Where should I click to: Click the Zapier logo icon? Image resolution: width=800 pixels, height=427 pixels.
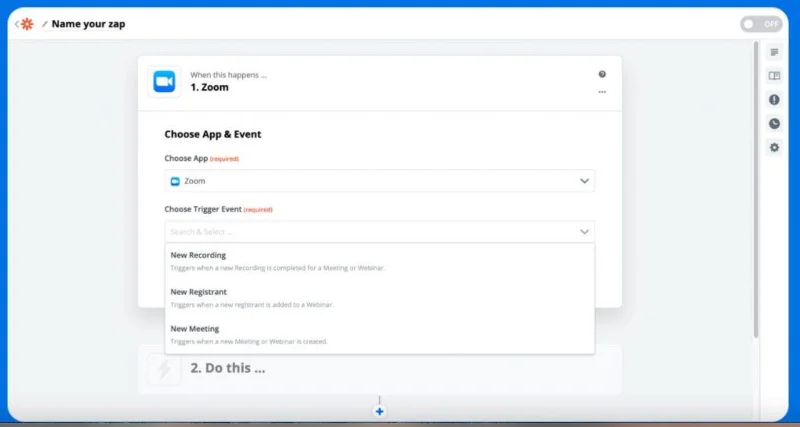tap(27, 24)
